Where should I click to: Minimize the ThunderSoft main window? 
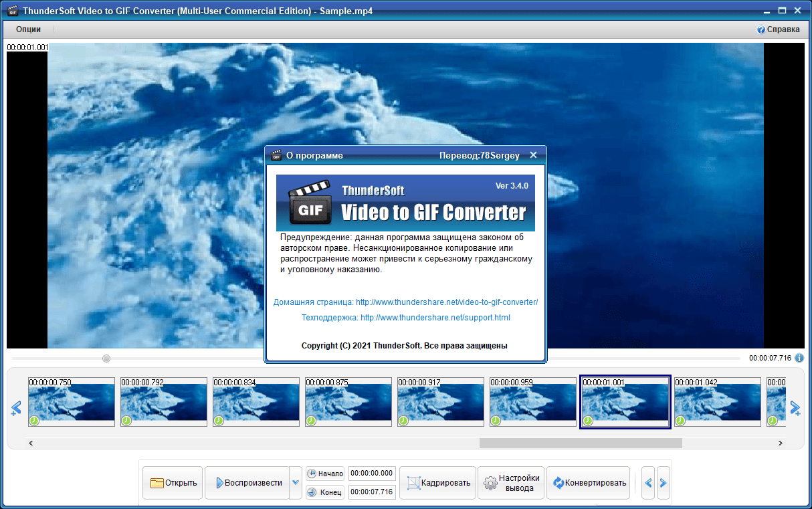click(768, 11)
